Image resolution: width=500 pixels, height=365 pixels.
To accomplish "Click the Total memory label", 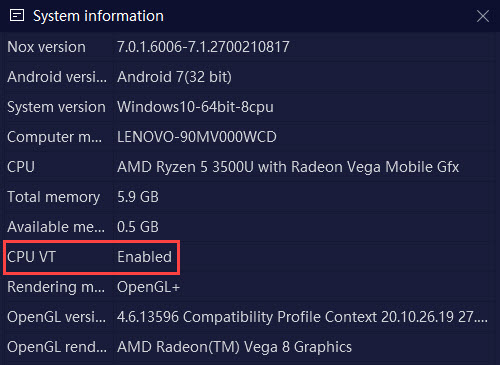I will (53, 197).
